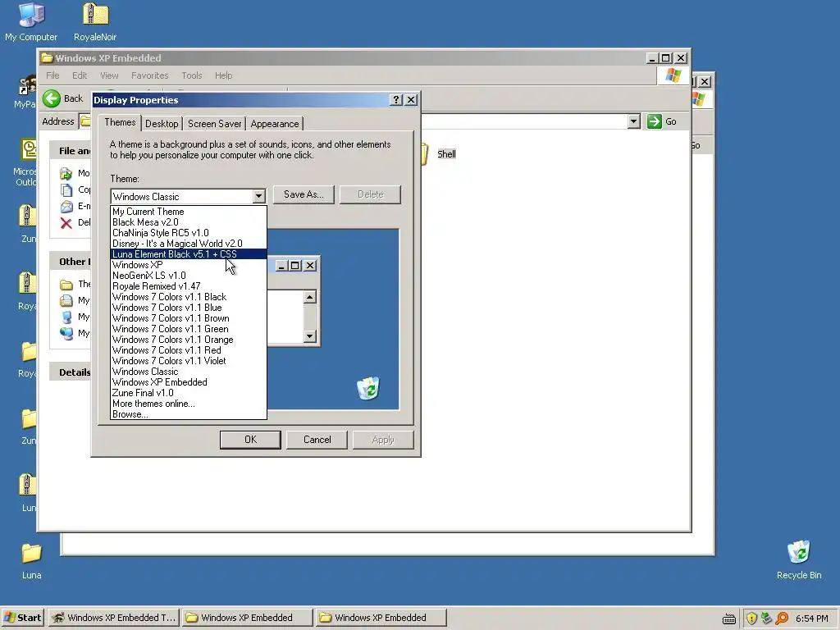This screenshot has height=630, width=840.
Task: Switch to the Themes tab
Action: 120,123
